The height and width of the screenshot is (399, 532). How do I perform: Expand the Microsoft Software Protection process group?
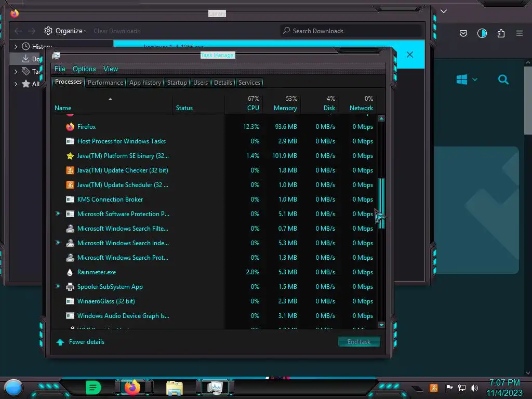(58, 214)
